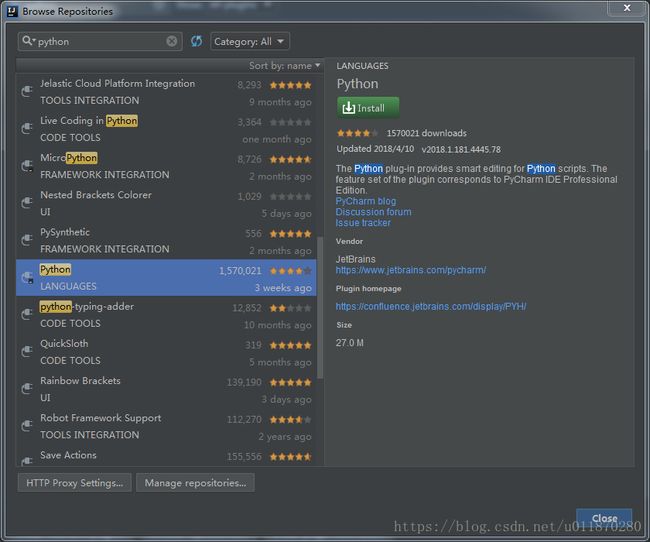Click the IntelliJ icon in title bar
Viewport: 650px width, 542px height.
coord(12,11)
